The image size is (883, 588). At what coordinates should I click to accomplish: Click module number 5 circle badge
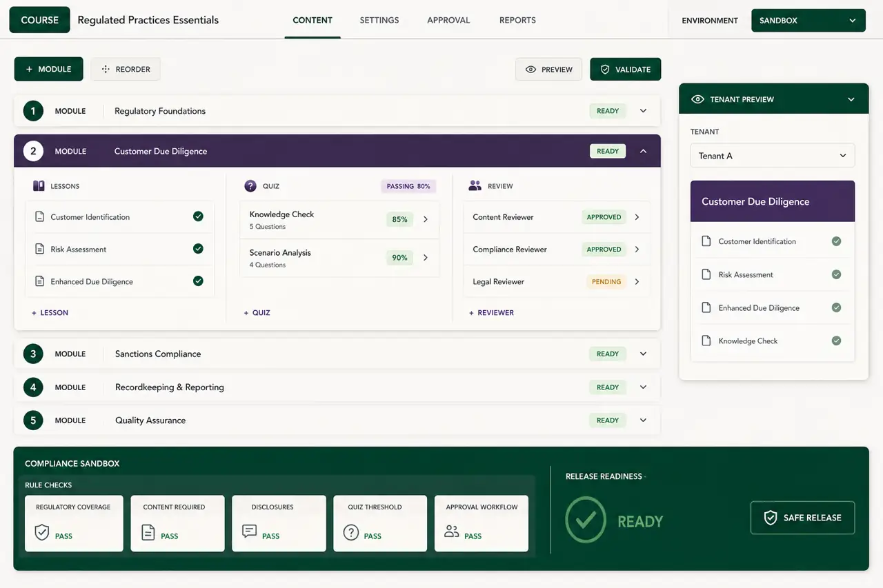(x=32, y=420)
